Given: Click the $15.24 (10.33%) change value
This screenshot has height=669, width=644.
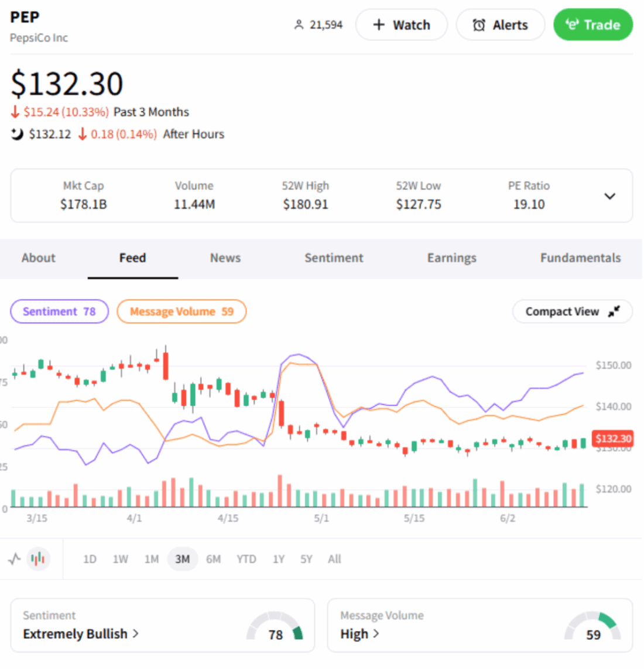Looking at the screenshot, I should click(x=66, y=112).
